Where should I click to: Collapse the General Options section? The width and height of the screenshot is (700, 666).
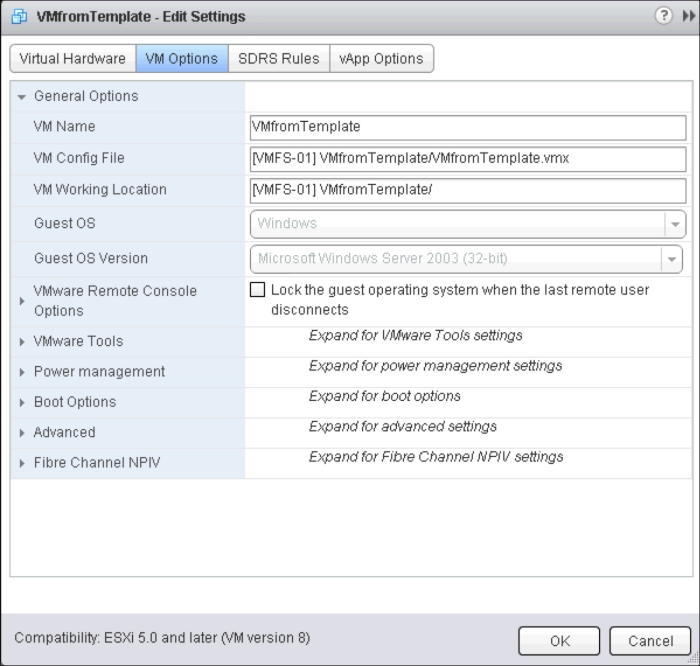[22, 97]
